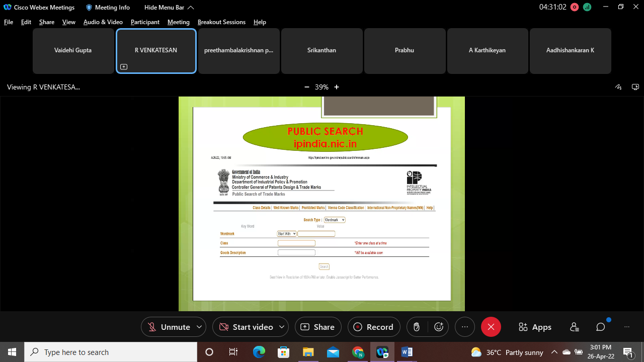Open the Share menu
This screenshot has height=362, width=644.
coord(47,22)
